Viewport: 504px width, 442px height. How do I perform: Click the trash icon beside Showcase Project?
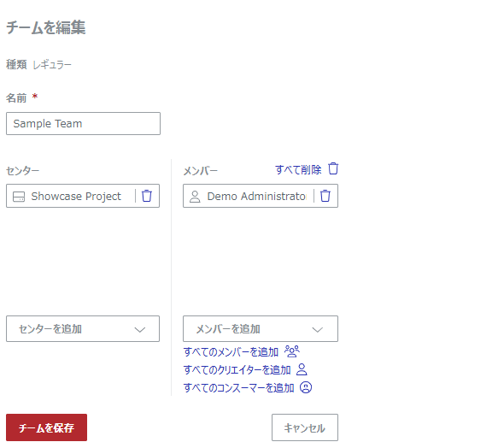[x=147, y=196]
